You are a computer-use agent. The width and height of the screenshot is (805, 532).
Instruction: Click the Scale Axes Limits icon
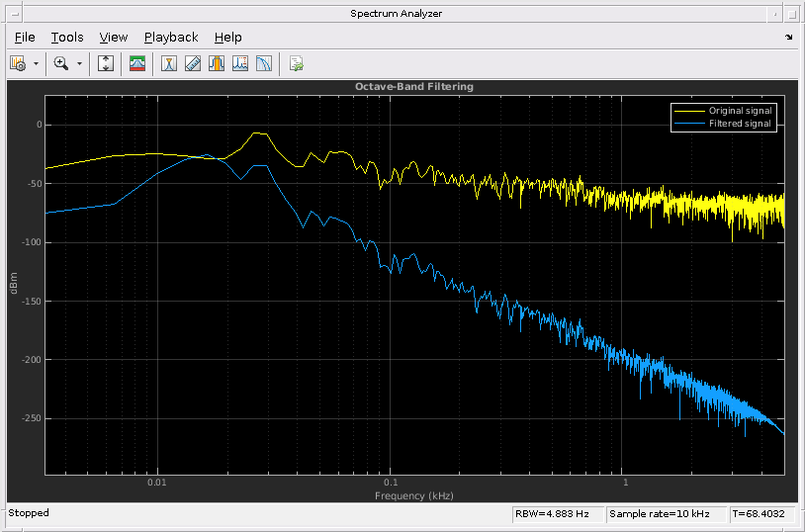[x=107, y=63]
